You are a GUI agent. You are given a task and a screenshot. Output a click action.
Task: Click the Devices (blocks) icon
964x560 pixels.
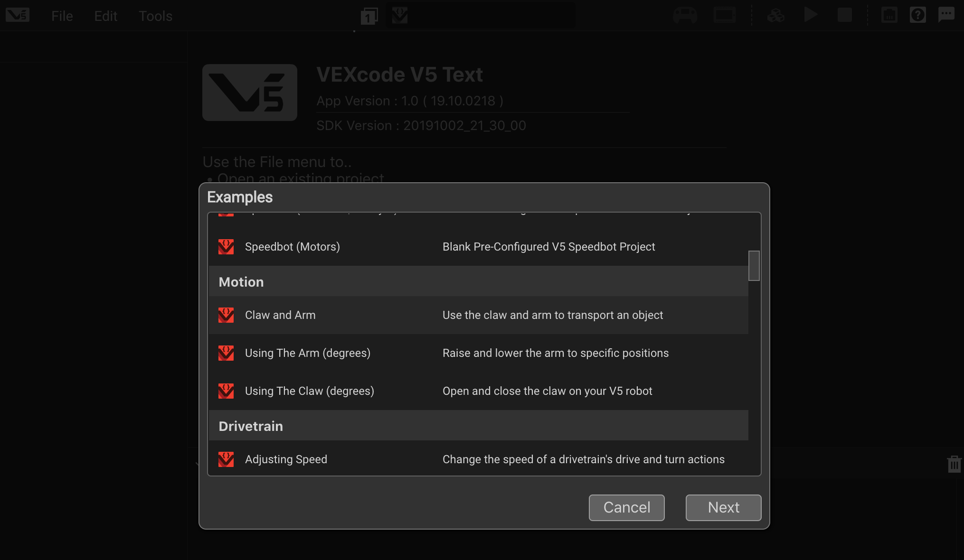[x=775, y=15]
